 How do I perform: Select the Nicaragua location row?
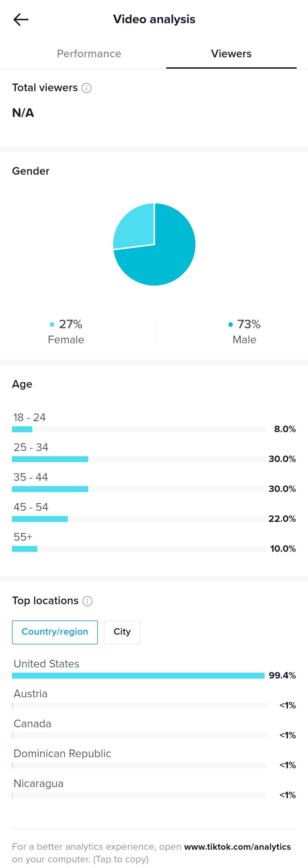click(x=154, y=789)
